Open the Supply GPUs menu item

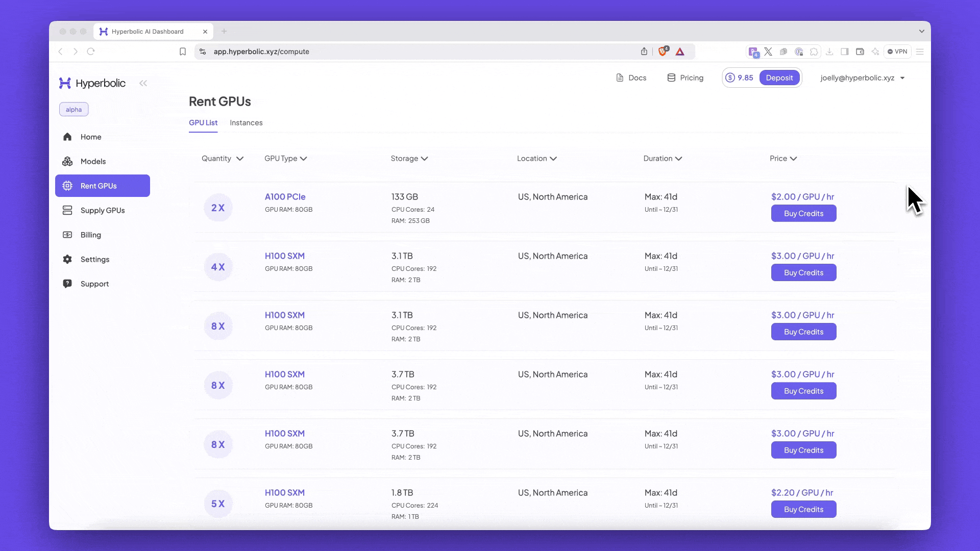click(102, 210)
